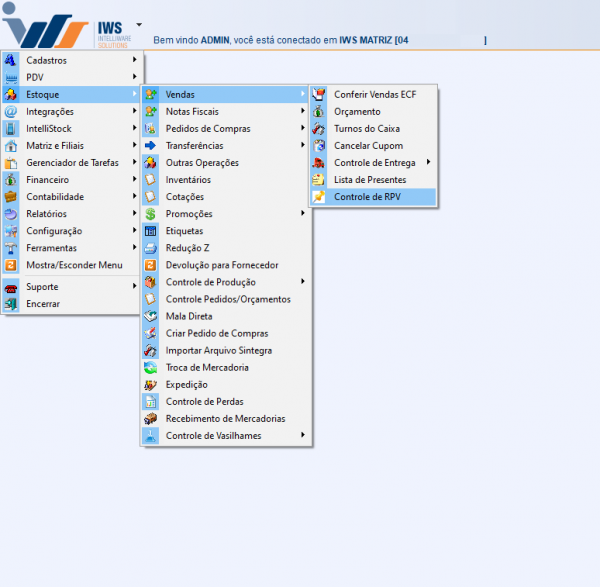Click the Expedição icon
600x587 pixels.
[151, 384]
